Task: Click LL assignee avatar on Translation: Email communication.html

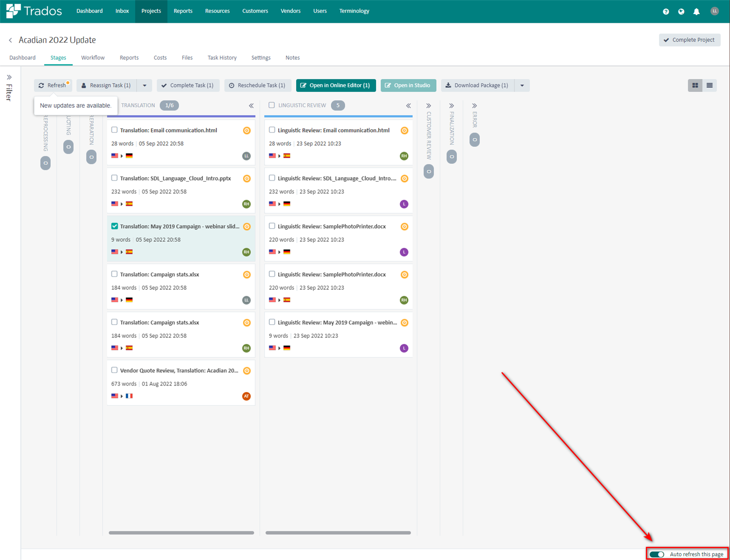Action: pos(246,156)
